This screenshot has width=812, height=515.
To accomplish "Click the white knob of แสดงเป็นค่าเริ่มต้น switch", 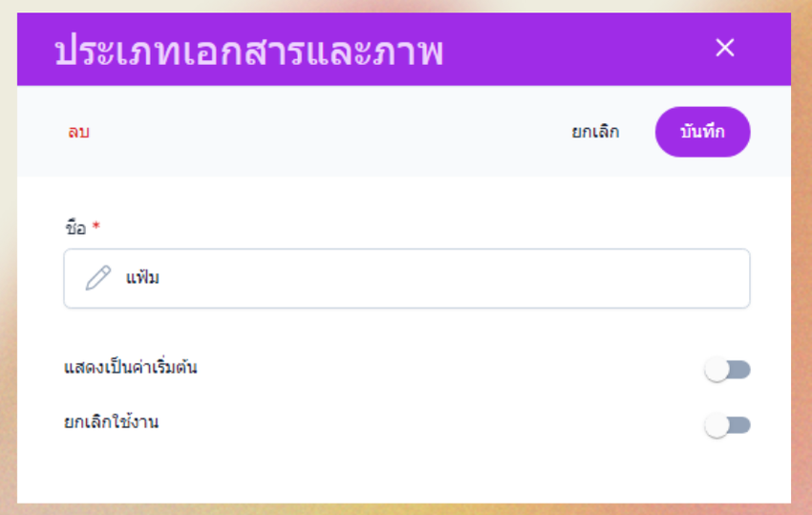I will (717, 370).
